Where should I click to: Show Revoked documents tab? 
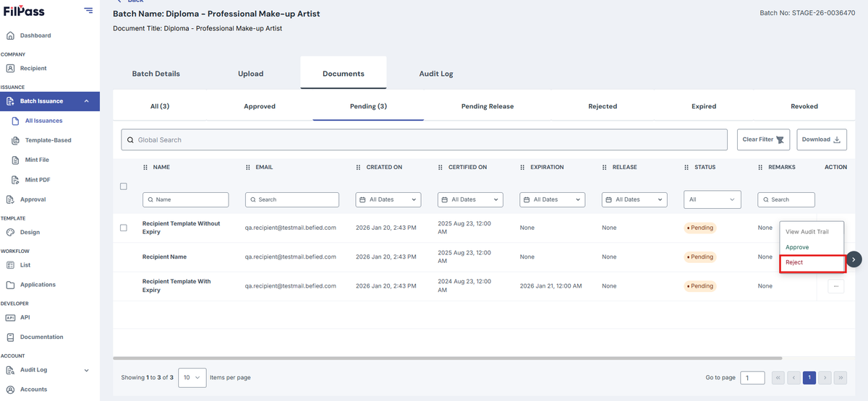[x=804, y=106]
